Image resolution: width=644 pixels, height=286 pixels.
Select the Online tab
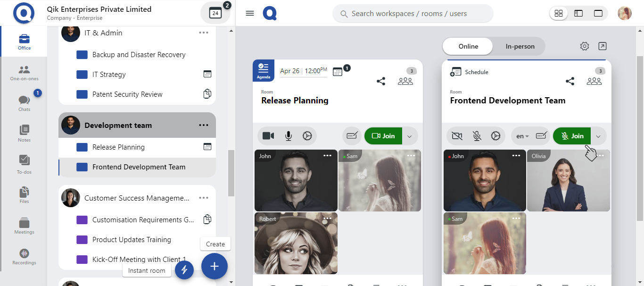point(468,46)
